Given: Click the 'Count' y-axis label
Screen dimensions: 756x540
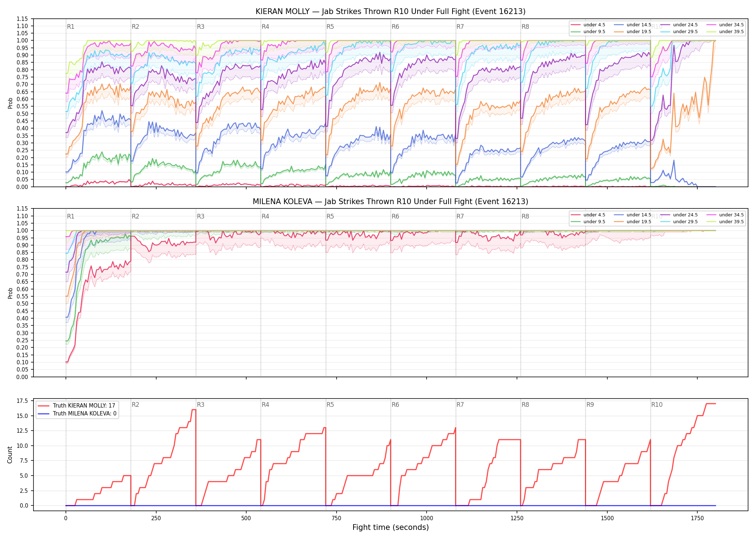Looking at the screenshot, I should (x=10, y=455).
